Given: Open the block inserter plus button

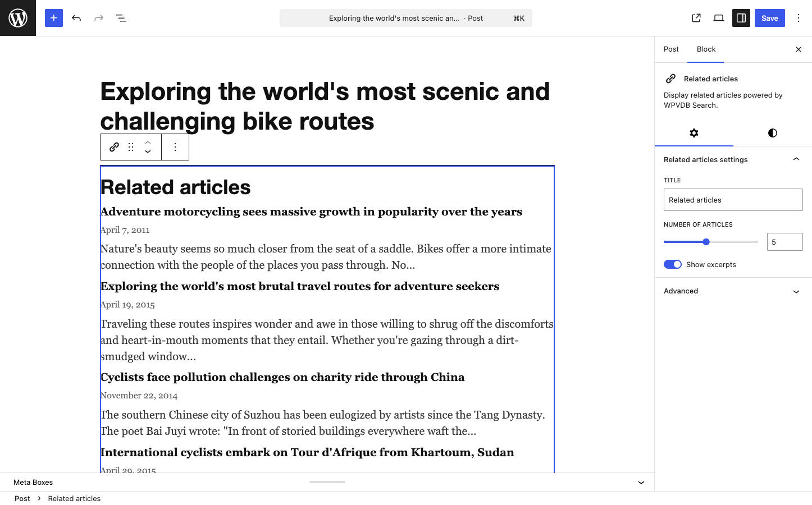Looking at the screenshot, I should pos(54,18).
